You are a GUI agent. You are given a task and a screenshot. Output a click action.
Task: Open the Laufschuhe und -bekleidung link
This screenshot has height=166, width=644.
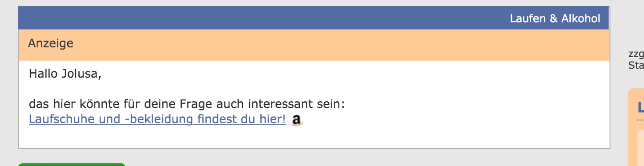click(x=157, y=119)
